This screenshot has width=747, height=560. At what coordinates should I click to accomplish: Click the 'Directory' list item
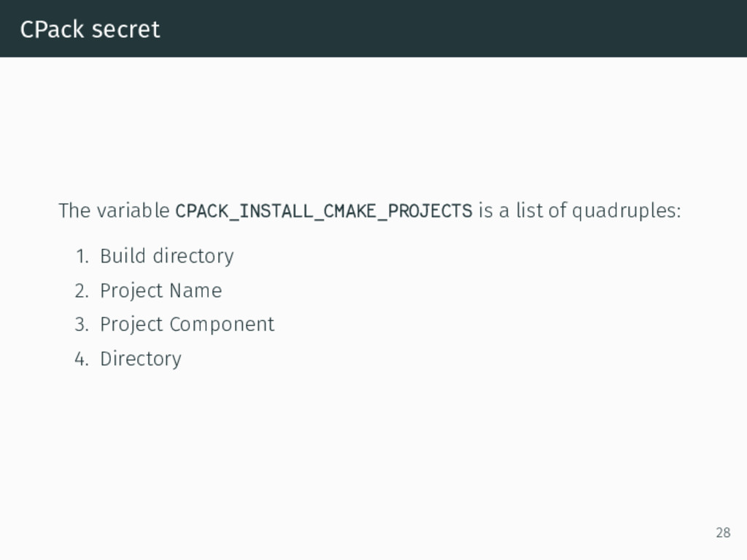[x=141, y=359]
